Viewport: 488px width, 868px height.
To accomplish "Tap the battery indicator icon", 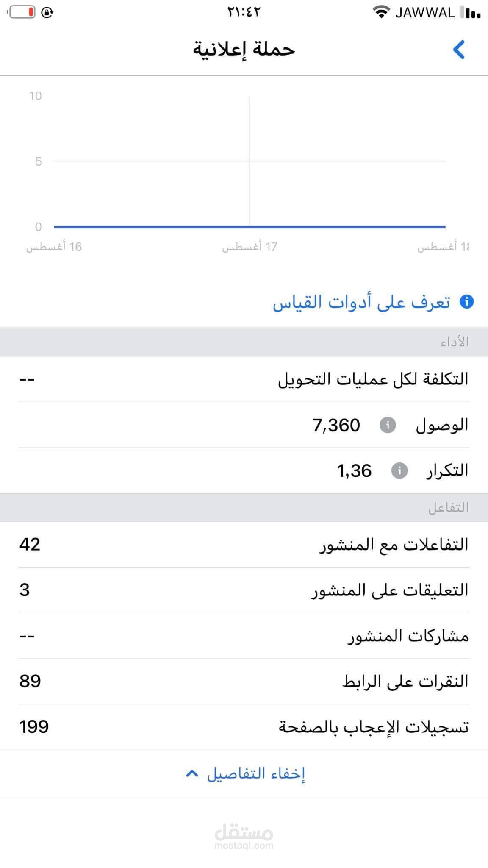I will pos(22,12).
